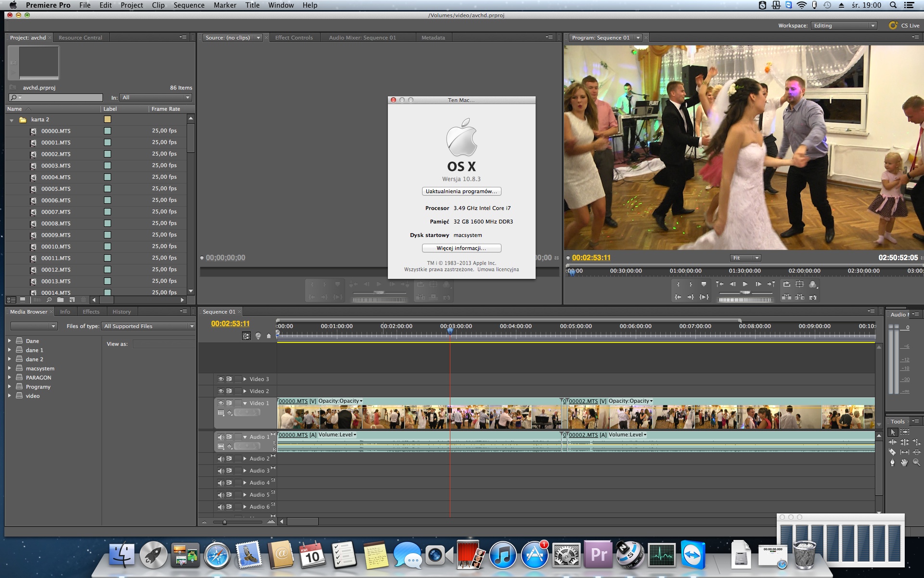Select the Track Select tool
The width and height of the screenshot is (924, 578).
905,432
